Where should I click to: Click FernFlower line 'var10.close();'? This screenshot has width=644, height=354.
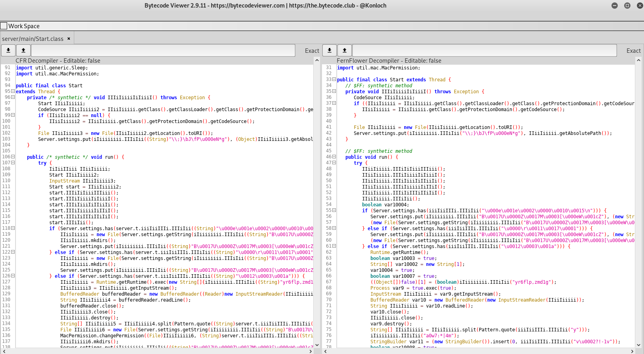tap(389, 312)
